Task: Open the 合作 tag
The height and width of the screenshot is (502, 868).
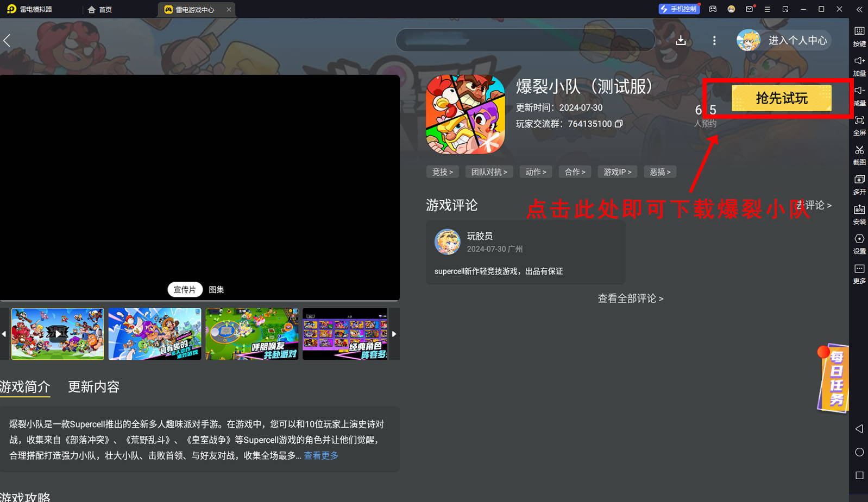Action: point(575,172)
